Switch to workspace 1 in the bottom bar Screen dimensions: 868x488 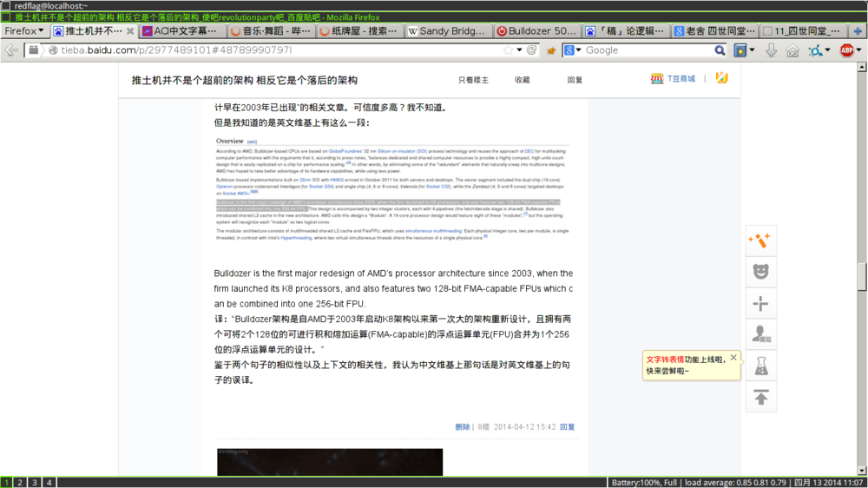(6, 483)
